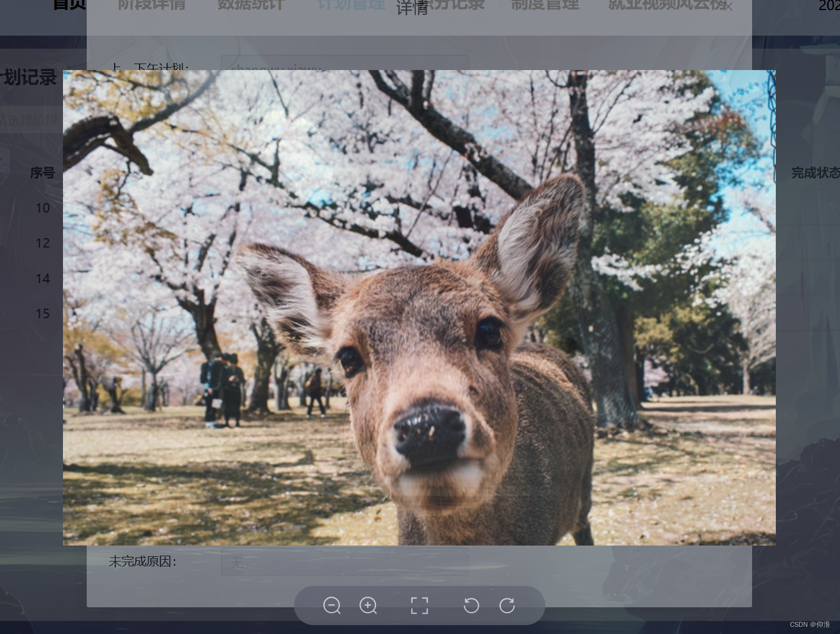Switch to the 首页 tab
Viewport: 840px width, 634px height.
(x=68, y=5)
